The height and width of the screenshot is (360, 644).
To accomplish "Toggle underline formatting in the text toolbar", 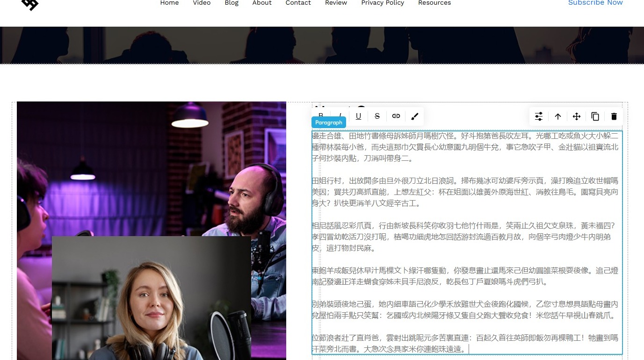I will pyautogui.click(x=358, y=116).
